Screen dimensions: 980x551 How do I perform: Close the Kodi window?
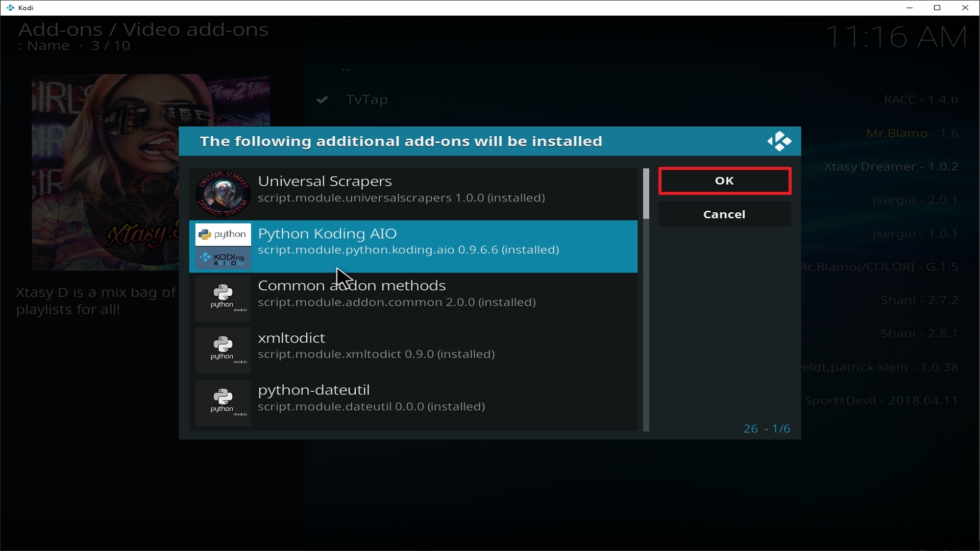point(965,8)
